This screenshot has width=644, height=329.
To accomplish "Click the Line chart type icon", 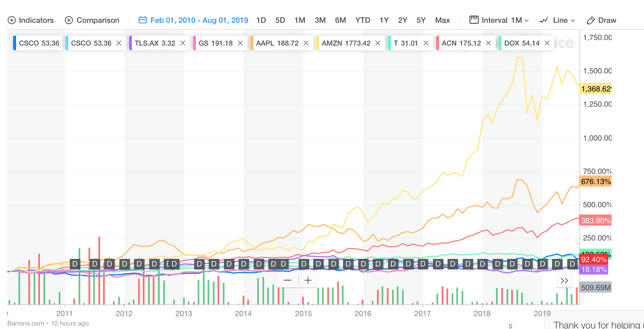I will 543,20.
